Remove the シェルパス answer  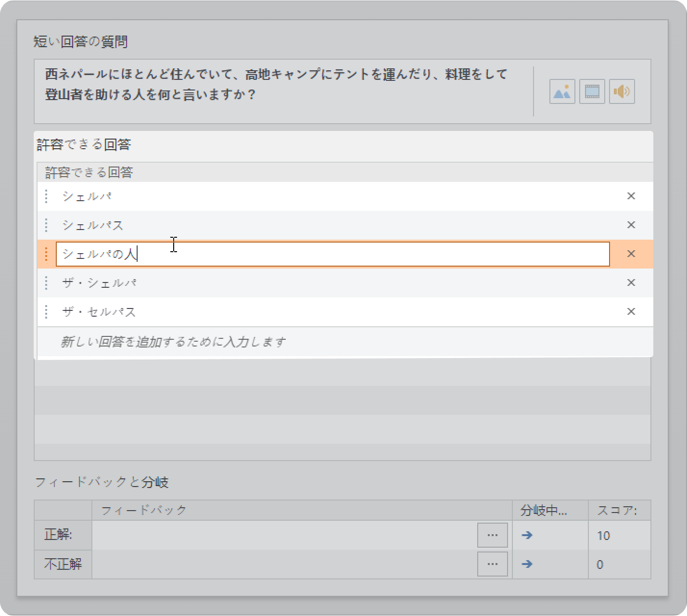click(x=631, y=225)
